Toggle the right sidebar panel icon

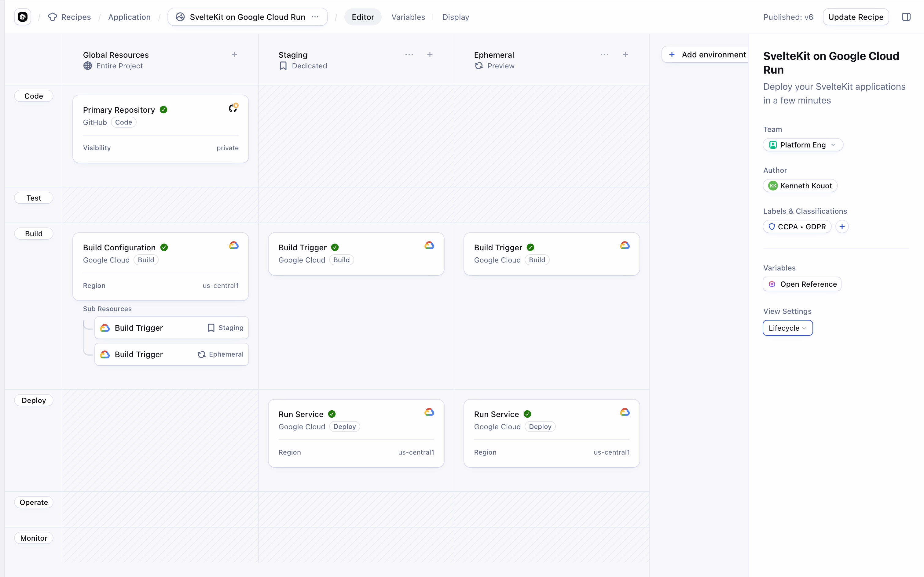[x=906, y=17]
